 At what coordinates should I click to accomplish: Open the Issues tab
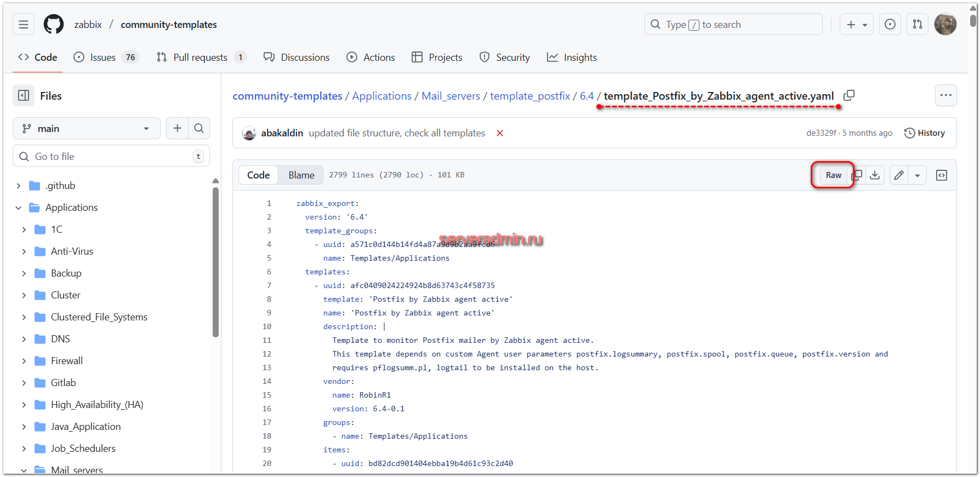(x=106, y=58)
